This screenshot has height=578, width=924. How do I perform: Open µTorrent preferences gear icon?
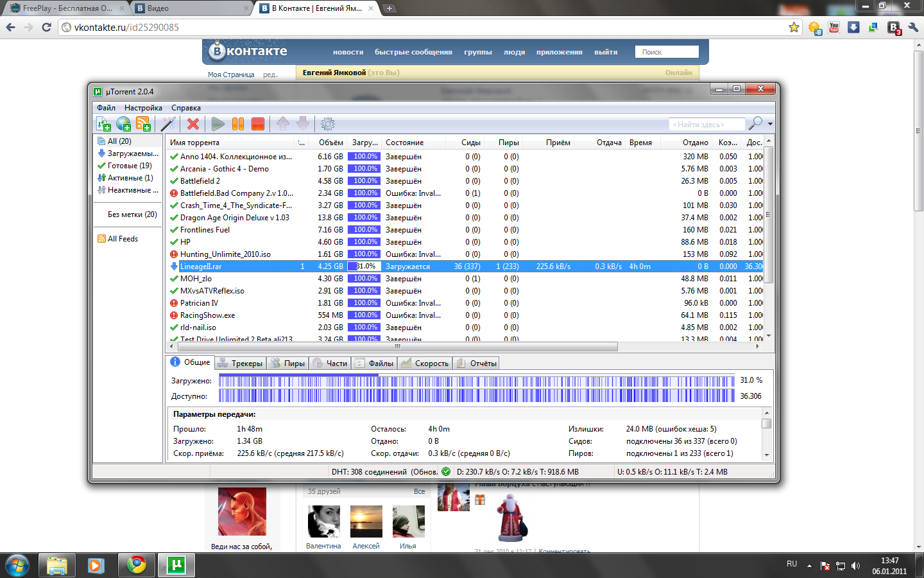328,124
